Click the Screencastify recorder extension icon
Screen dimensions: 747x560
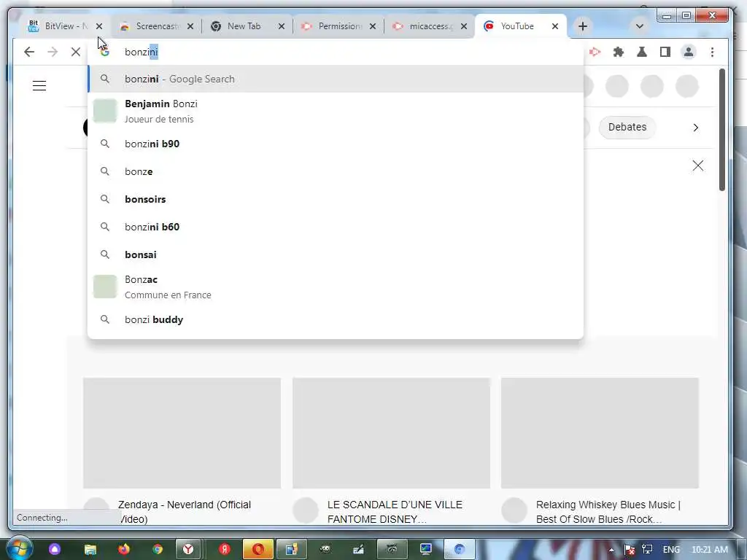point(595,52)
